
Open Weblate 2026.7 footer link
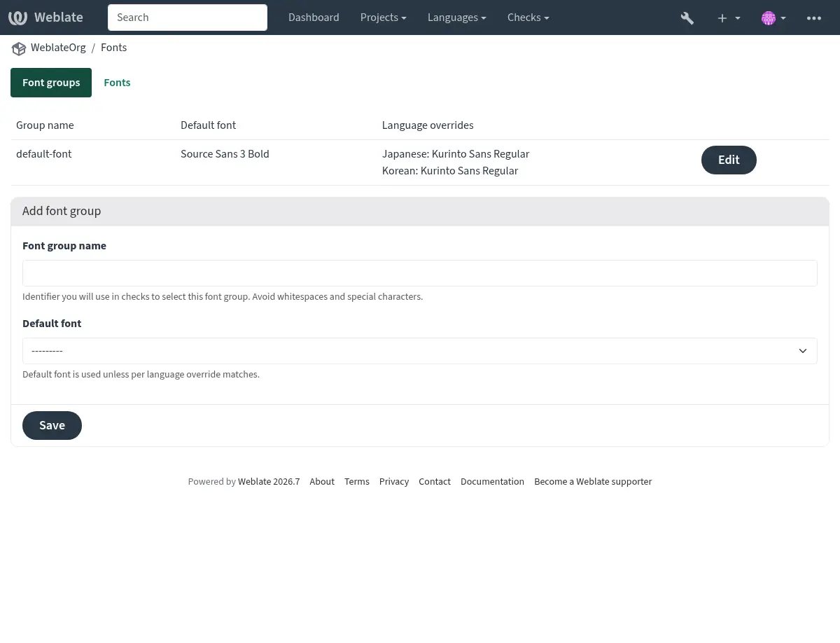tap(269, 482)
